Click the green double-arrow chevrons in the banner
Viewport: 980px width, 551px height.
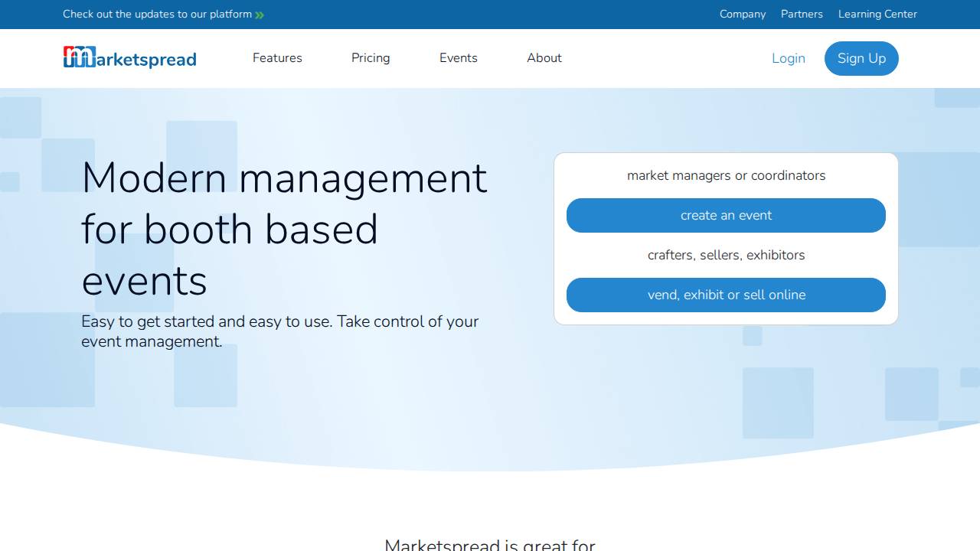[x=258, y=14]
